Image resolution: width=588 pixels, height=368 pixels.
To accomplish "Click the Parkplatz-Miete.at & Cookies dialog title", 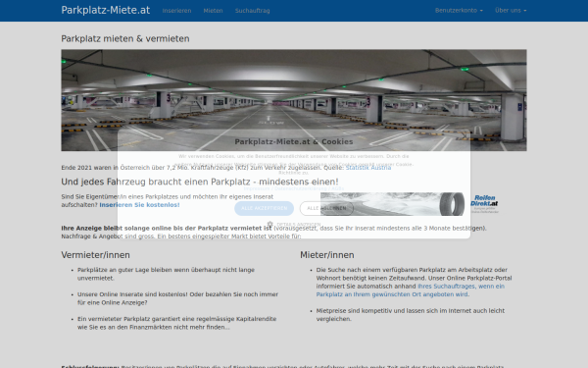I will click(x=294, y=141).
